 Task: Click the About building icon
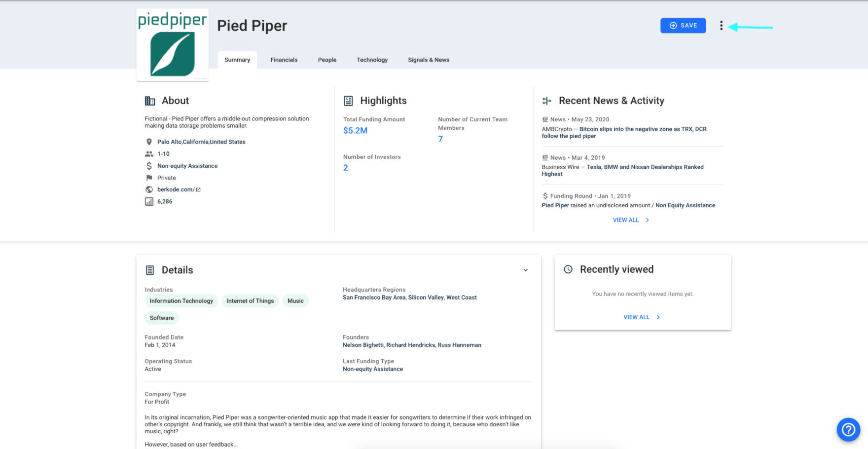[x=149, y=101]
